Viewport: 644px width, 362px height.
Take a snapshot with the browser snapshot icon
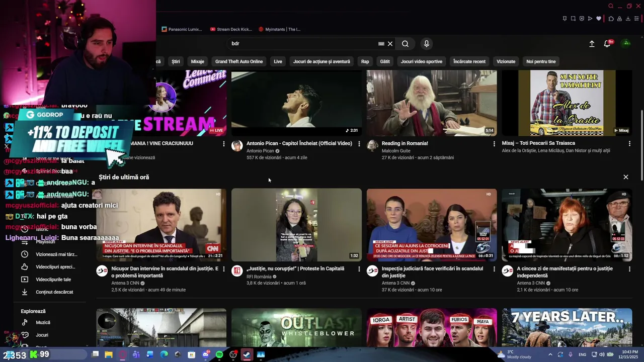click(573, 19)
